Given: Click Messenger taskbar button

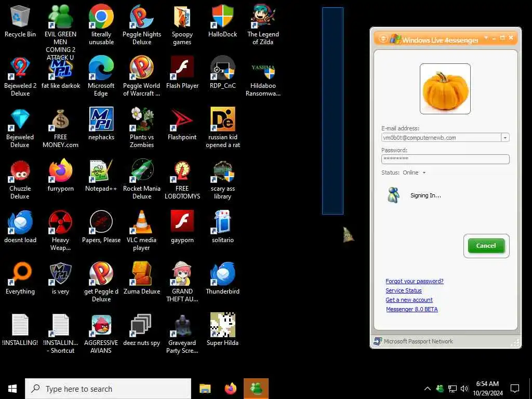Looking at the screenshot, I should [256, 389].
